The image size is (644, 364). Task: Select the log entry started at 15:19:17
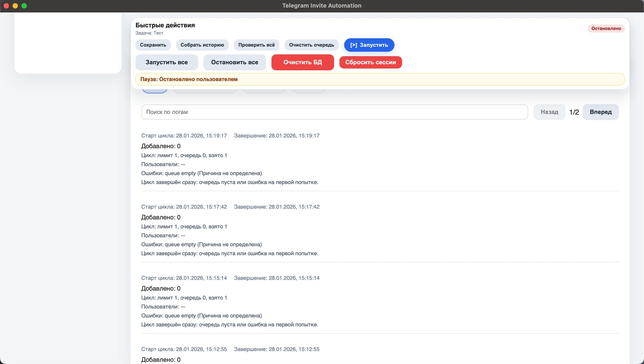point(380,159)
